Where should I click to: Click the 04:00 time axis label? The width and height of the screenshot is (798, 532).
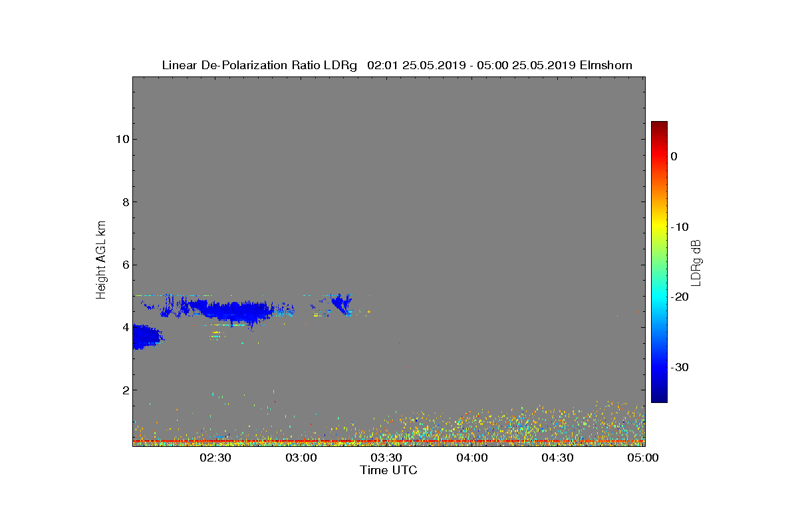(x=473, y=458)
